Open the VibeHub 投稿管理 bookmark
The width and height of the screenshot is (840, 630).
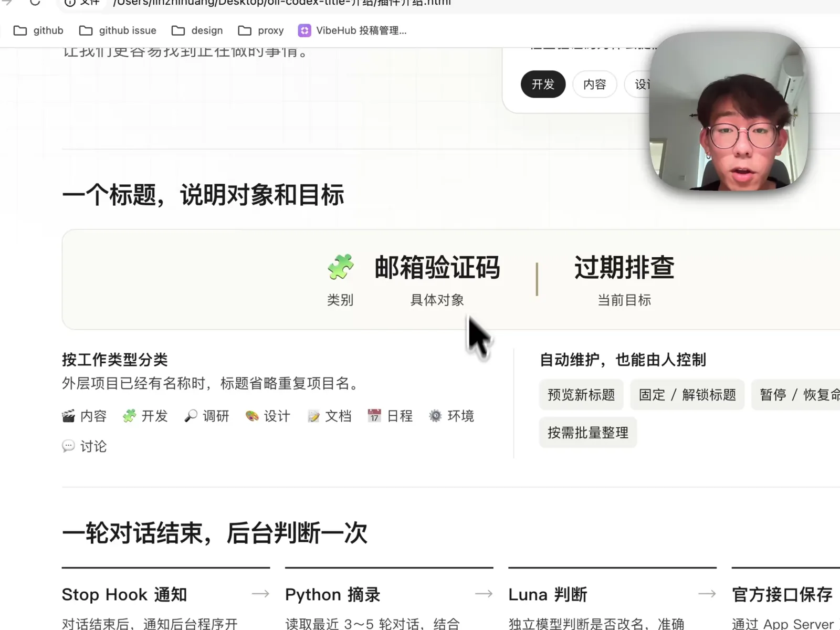point(352,30)
